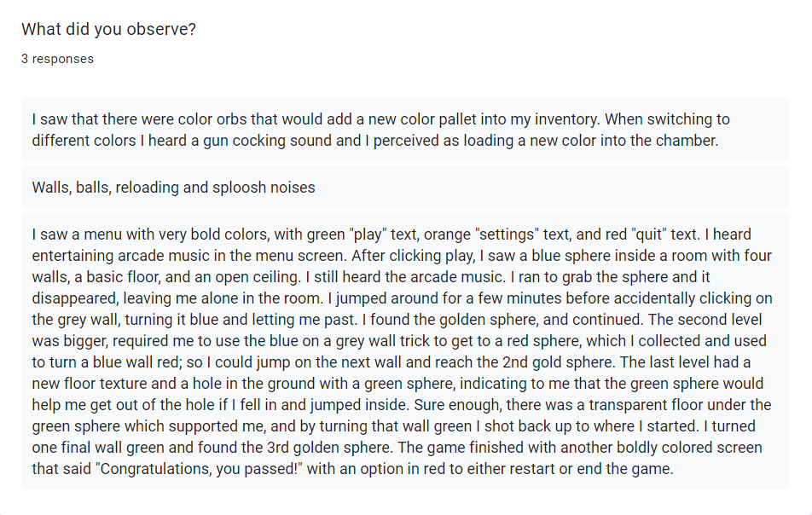Click the long third response card about the menu
Screen dimensions: 812x515
tap(405, 351)
